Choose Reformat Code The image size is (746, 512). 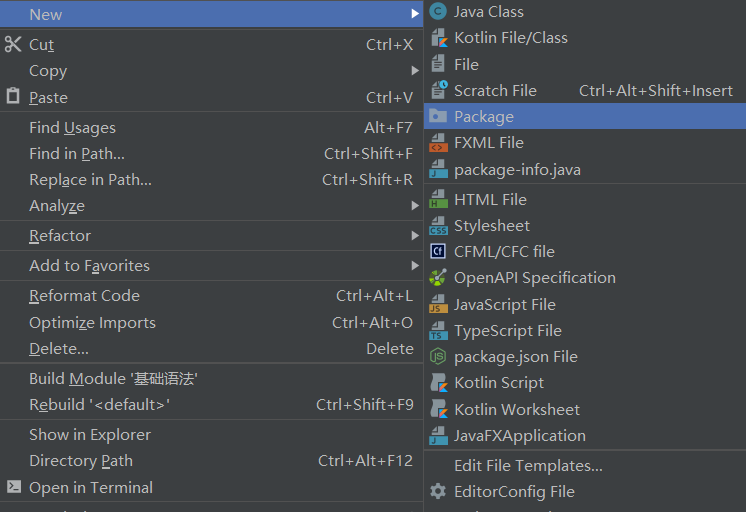pos(211,296)
